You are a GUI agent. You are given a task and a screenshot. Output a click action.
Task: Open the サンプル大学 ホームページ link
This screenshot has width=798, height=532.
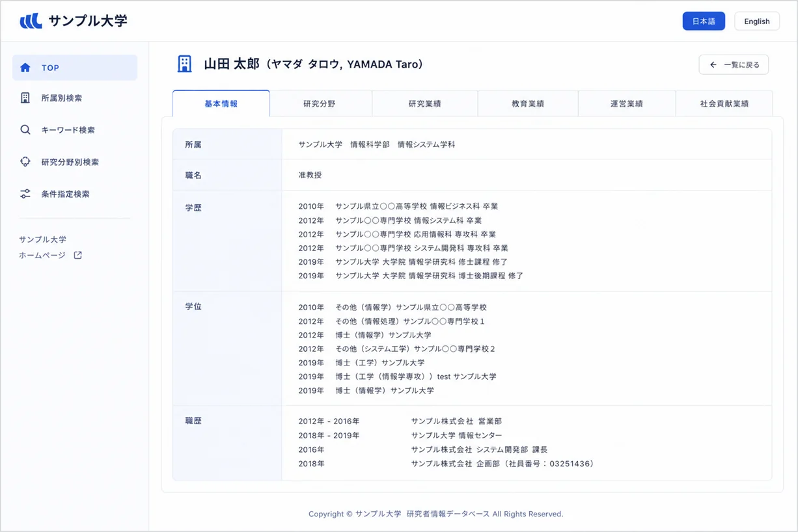(x=50, y=247)
